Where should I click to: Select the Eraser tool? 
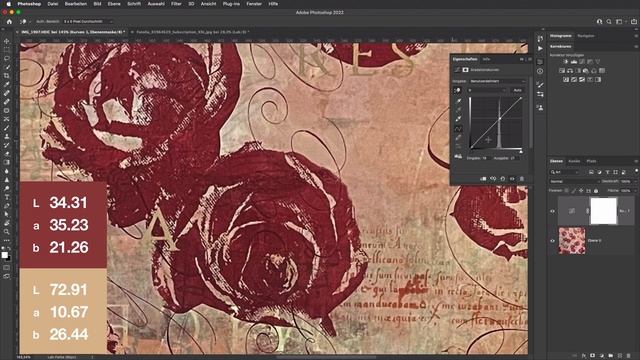coord(7,154)
